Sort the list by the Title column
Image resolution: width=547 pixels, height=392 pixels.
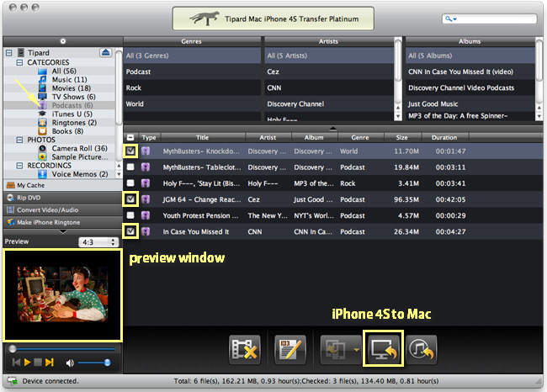[203, 137]
